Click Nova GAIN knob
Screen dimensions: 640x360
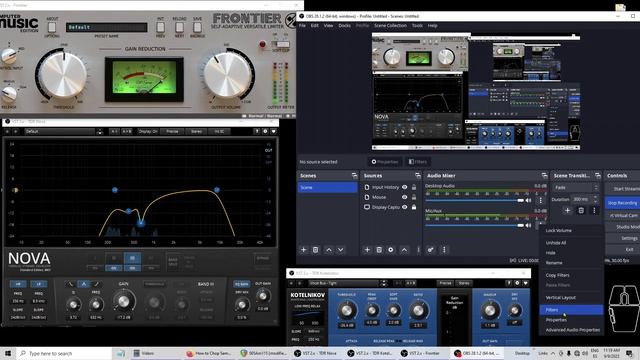[124, 302]
